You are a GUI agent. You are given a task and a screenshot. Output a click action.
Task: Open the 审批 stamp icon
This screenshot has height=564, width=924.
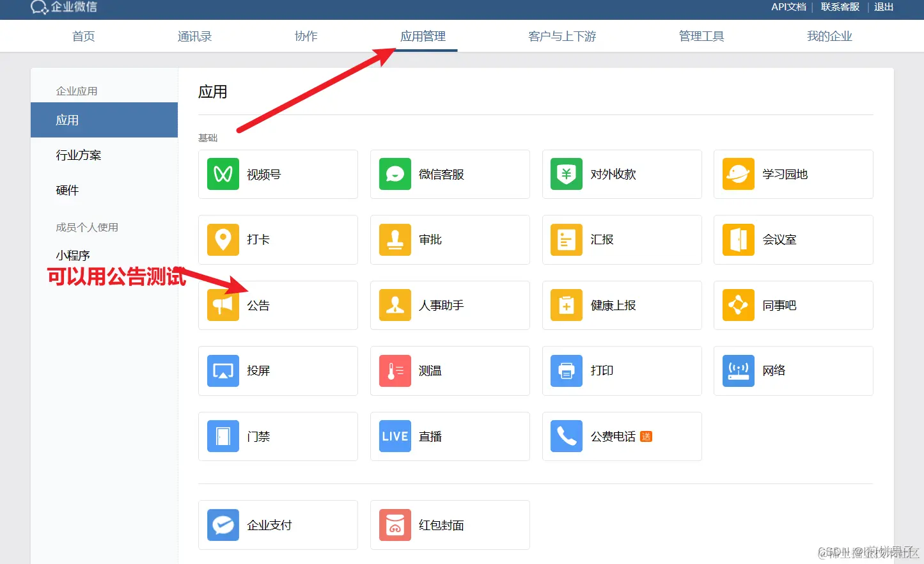[x=395, y=239]
